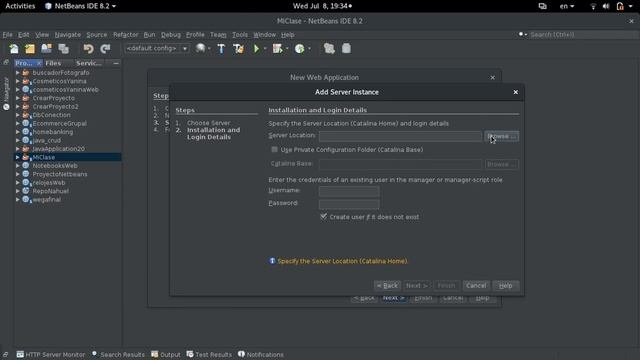Expand the homebanking project node
Image resolution: width=640 pixels, height=360 pixels.
[18, 132]
